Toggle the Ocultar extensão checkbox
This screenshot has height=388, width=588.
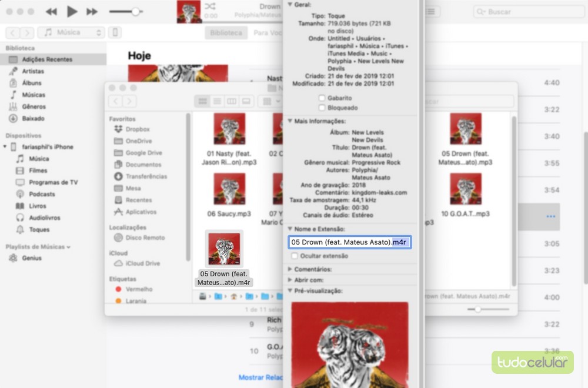click(x=295, y=256)
